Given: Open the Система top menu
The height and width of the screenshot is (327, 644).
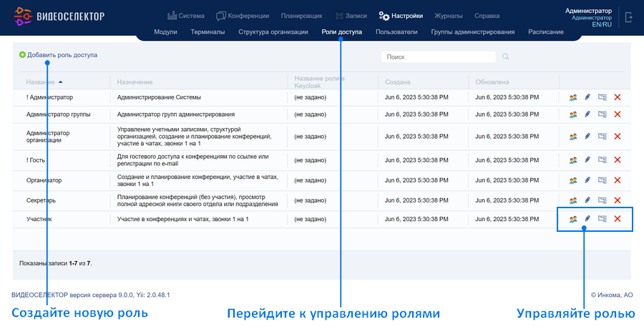Looking at the screenshot, I should [x=186, y=16].
